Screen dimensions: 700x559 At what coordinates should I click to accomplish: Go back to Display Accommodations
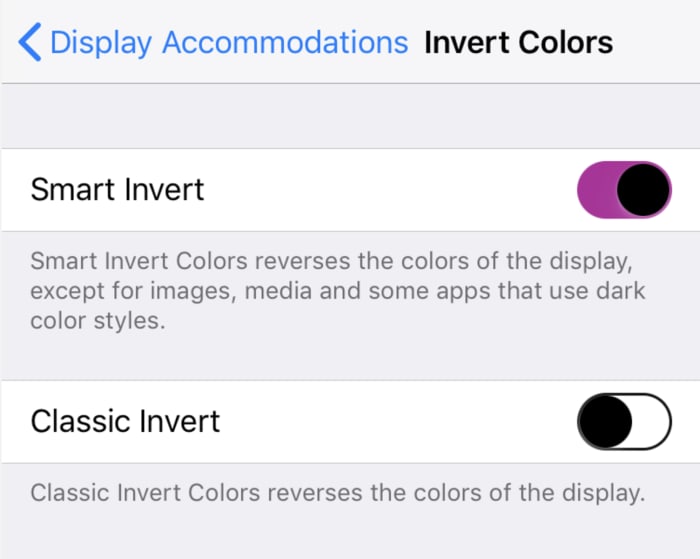click(213, 42)
